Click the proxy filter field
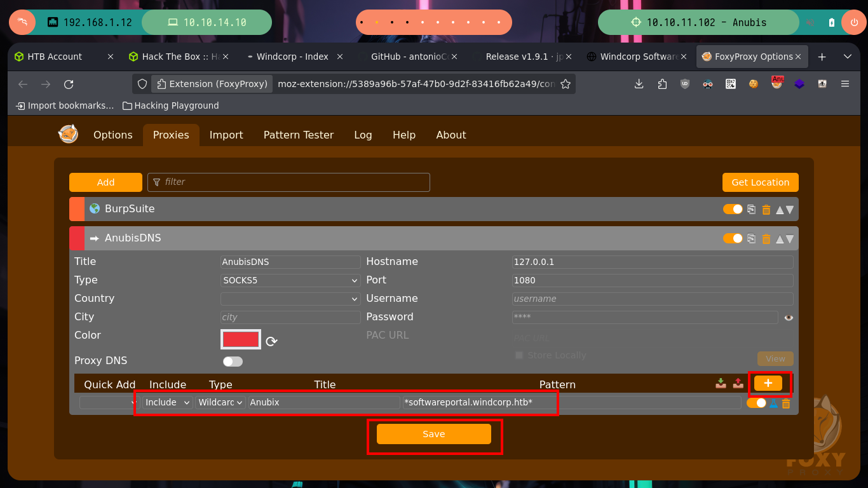 (x=289, y=182)
